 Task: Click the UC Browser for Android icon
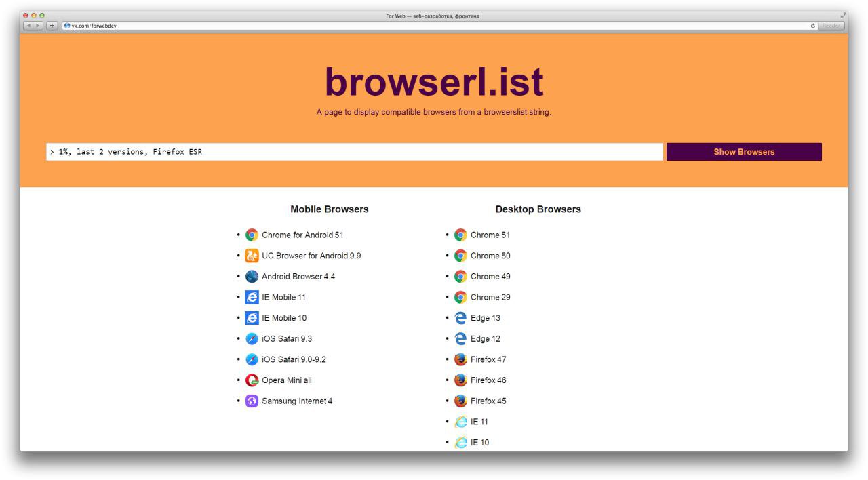click(x=252, y=256)
